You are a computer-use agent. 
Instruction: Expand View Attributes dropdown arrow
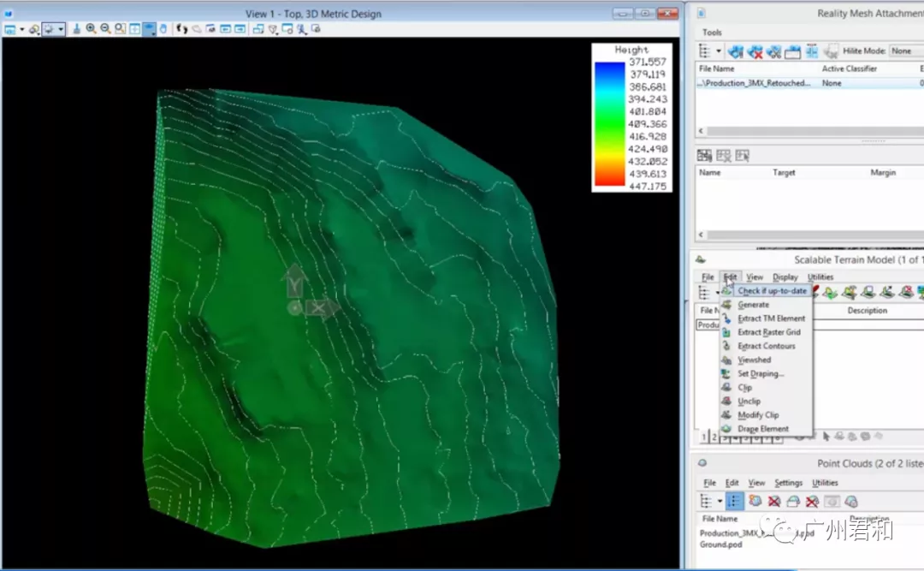21,29
